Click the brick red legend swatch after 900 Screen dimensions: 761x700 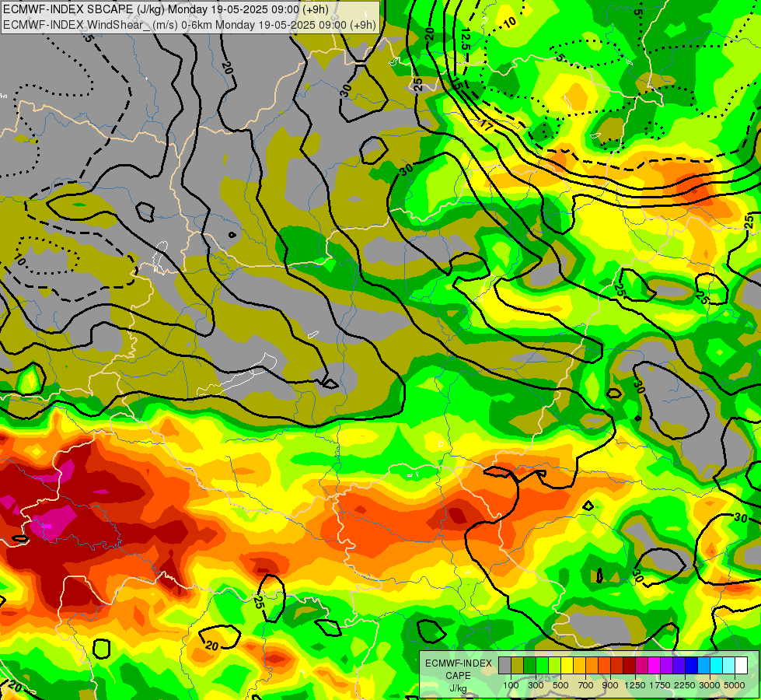tap(617, 665)
